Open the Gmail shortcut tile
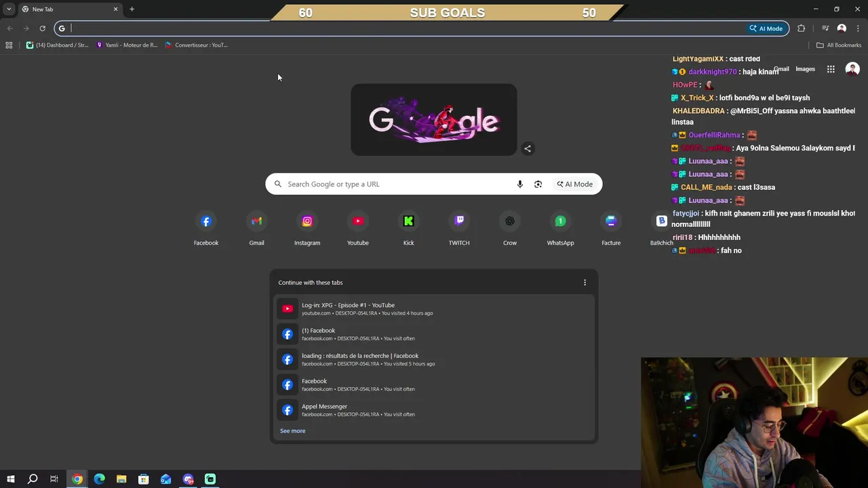The height and width of the screenshot is (488, 868). point(256,229)
